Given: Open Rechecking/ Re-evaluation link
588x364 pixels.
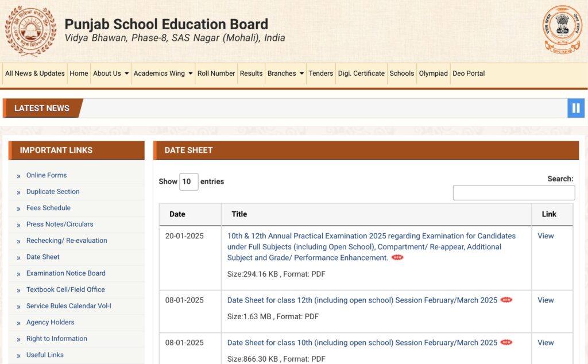Looking at the screenshot, I should [67, 241].
